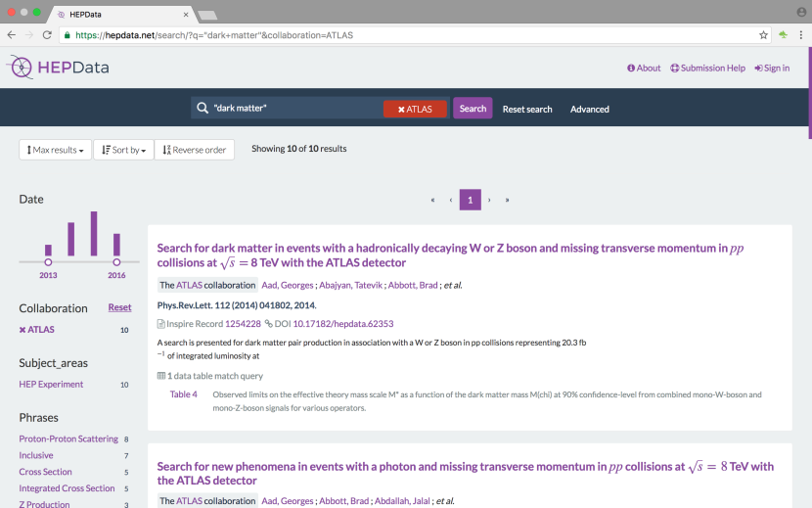Go to the previous results page
812x508 pixels.
pyautogui.click(x=451, y=200)
